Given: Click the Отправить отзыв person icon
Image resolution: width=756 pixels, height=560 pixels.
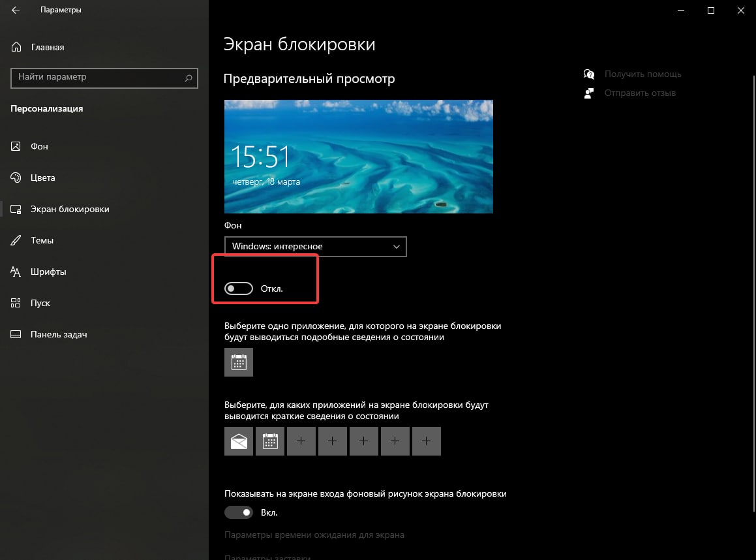Looking at the screenshot, I should [x=589, y=93].
